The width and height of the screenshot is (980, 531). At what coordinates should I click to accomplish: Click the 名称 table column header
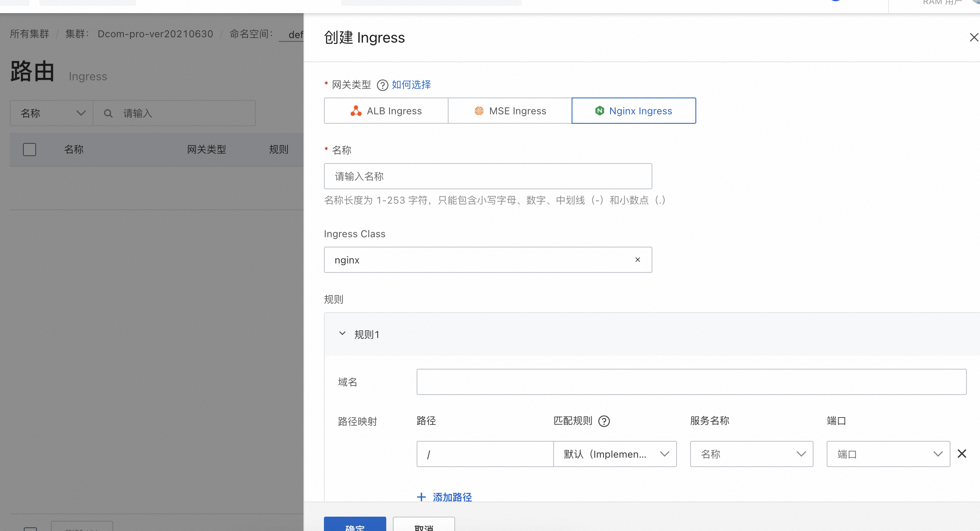click(74, 150)
